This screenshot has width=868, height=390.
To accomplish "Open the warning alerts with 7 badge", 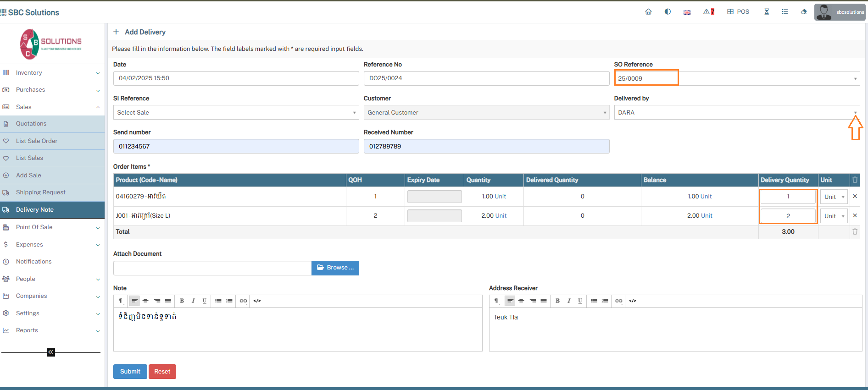I will tap(709, 12).
